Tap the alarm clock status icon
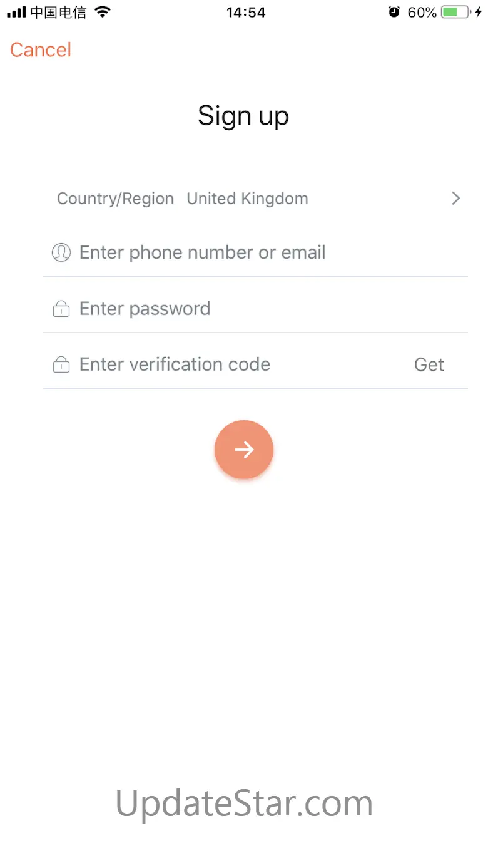 [394, 12]
